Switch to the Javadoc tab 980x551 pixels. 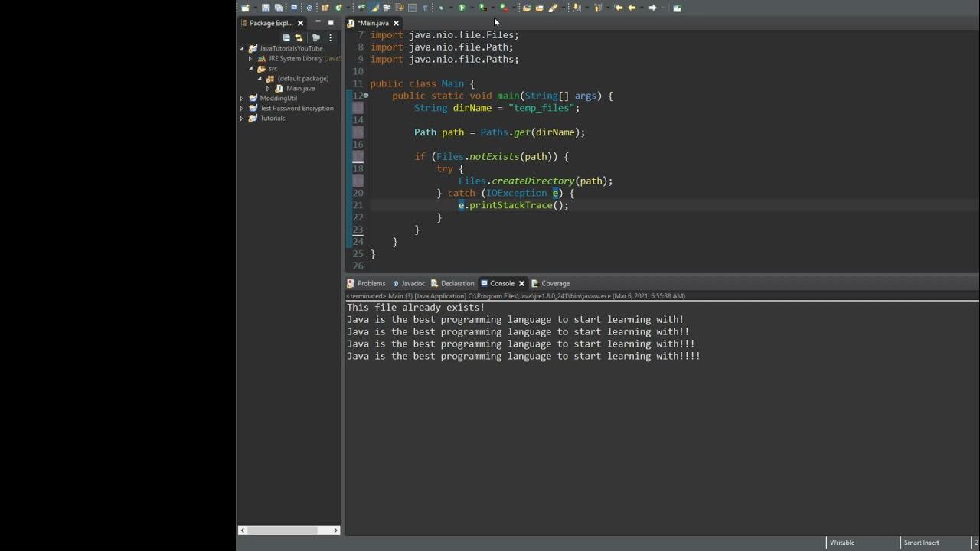(x=408, y=283)
